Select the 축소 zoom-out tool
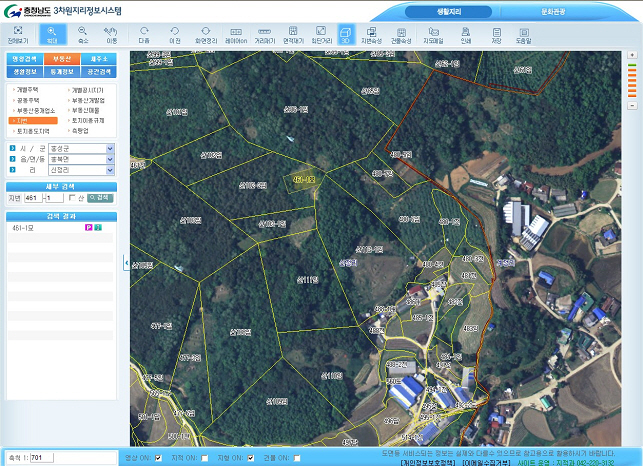The width and height of the screenshot is (643, 466). pos(83,35)
